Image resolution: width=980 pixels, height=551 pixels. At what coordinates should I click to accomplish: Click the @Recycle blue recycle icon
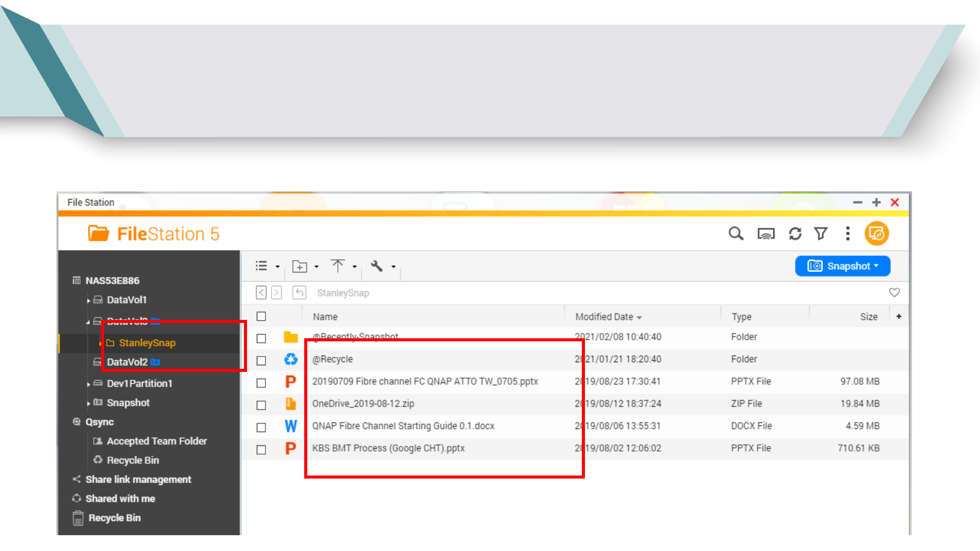(291, 360)
